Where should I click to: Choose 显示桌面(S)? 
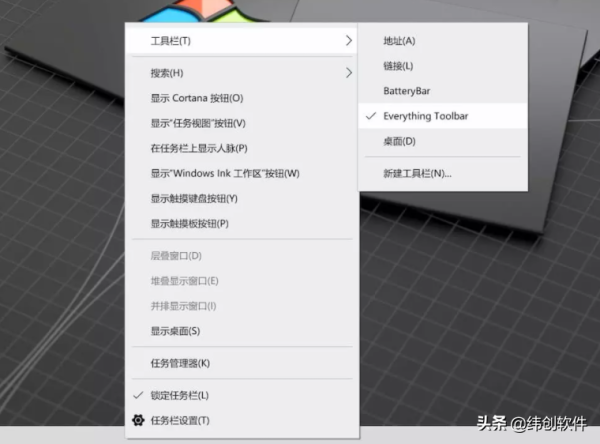242,331
